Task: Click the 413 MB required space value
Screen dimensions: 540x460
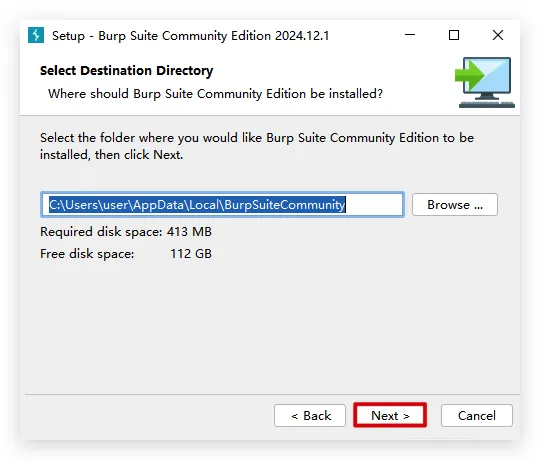Action: point(189,232)
